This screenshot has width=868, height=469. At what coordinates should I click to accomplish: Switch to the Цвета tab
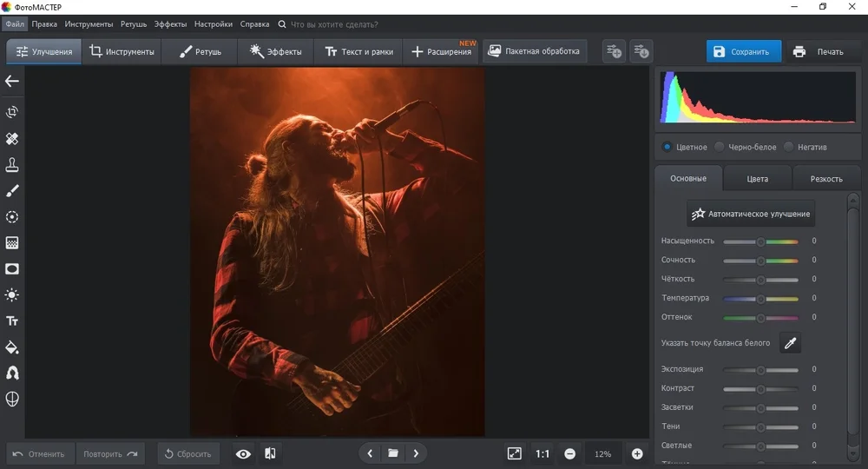click(757, 179)
